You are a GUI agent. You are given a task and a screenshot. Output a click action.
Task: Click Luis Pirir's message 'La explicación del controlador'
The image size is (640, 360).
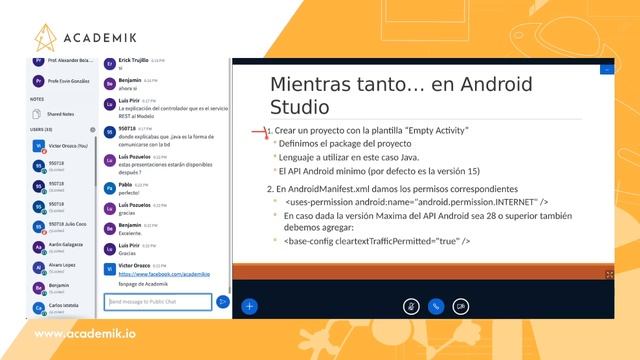[173, 112]
